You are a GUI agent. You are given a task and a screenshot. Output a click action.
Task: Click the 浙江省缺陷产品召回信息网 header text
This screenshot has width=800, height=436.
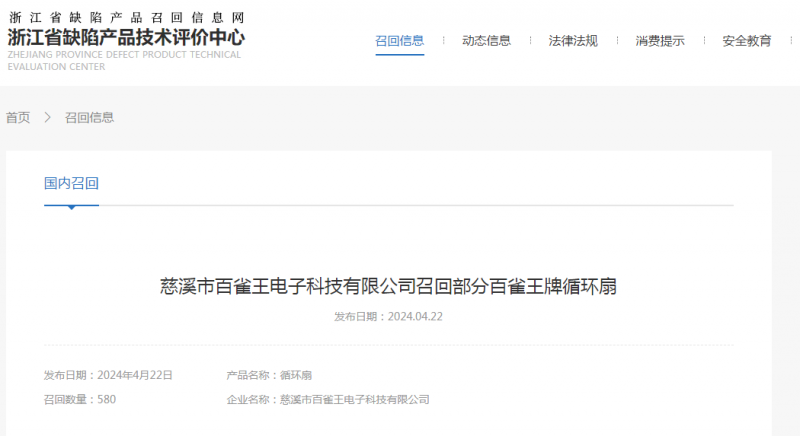[125, 17]
